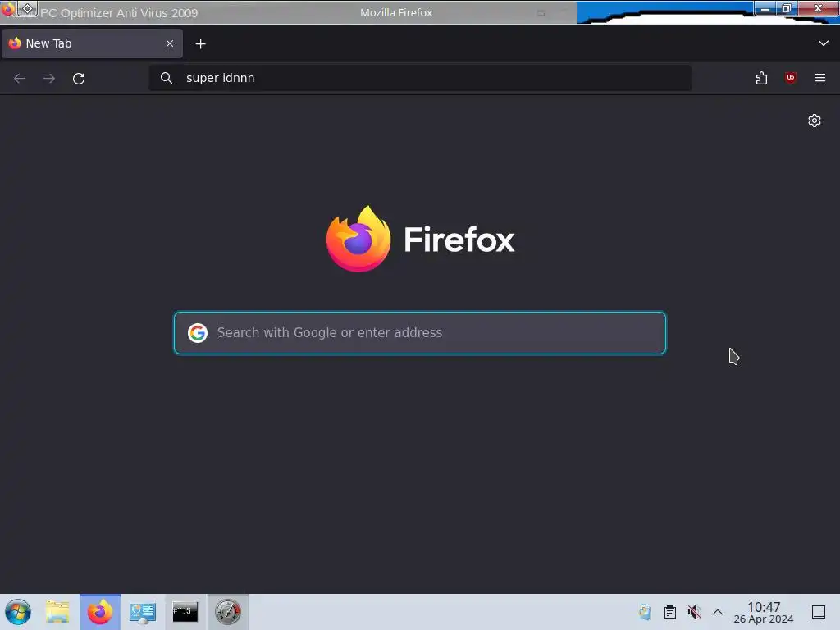Open a new tab with the plus button
840x630 pixels.
[200, 44]
